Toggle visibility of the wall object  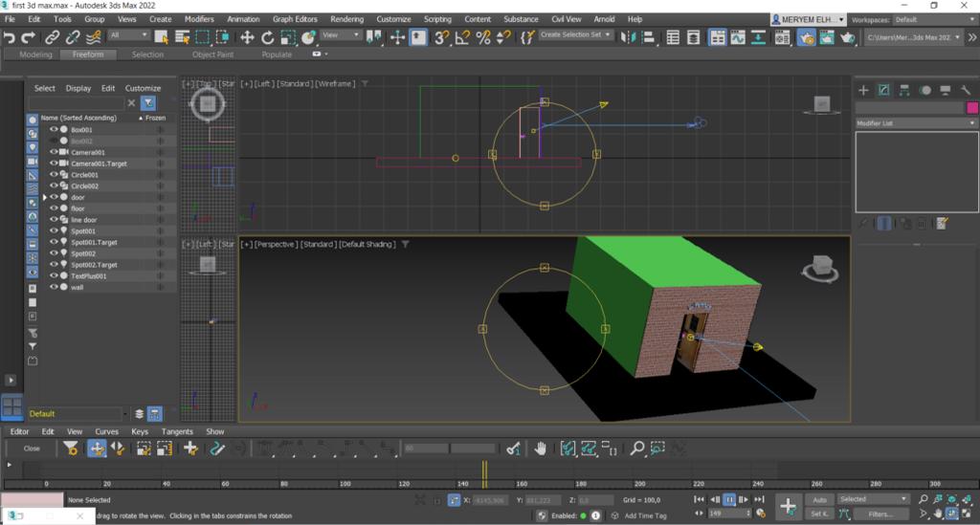click(x=54, y=287)
